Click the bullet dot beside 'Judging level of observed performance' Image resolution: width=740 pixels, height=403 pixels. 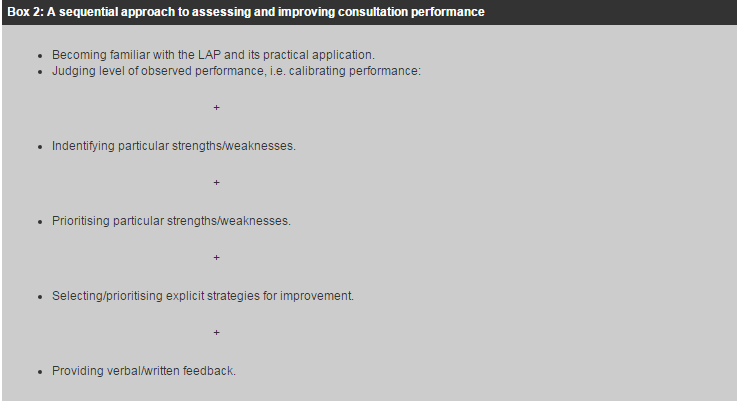tap(40, 72)
